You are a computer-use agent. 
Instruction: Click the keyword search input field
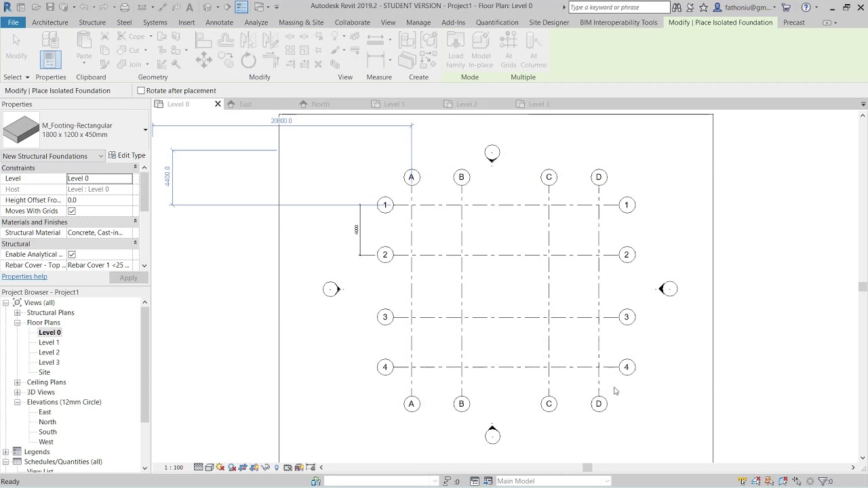(x=619, y=7)
